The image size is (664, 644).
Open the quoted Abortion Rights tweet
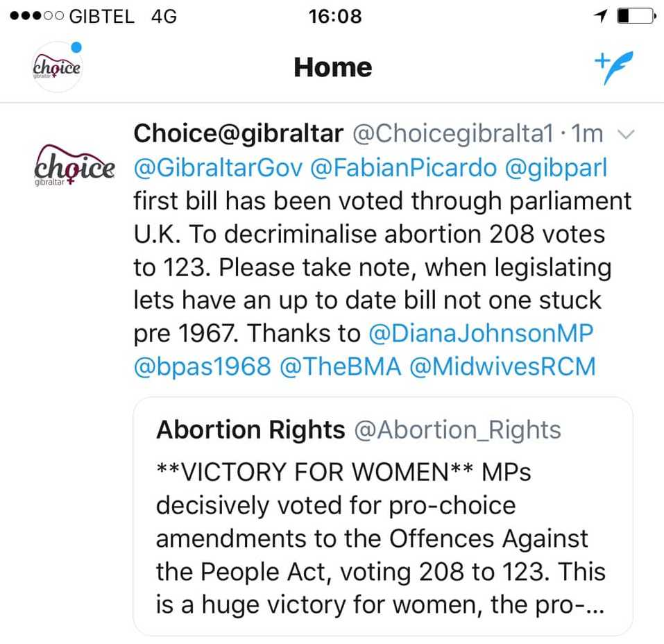[382, 538]
